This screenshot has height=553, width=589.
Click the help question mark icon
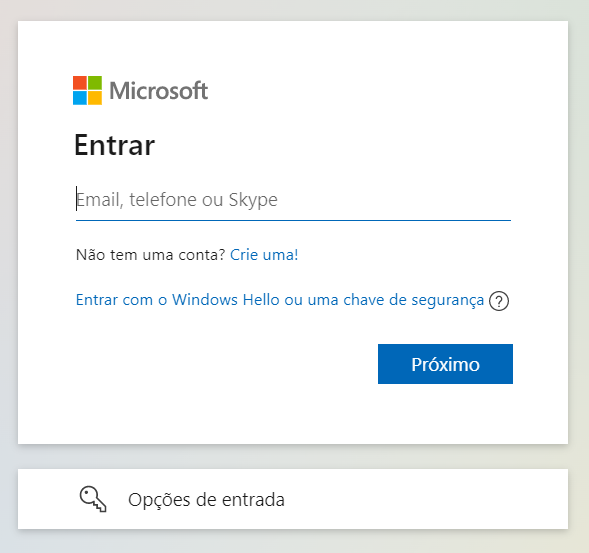(x=499, y=301)
